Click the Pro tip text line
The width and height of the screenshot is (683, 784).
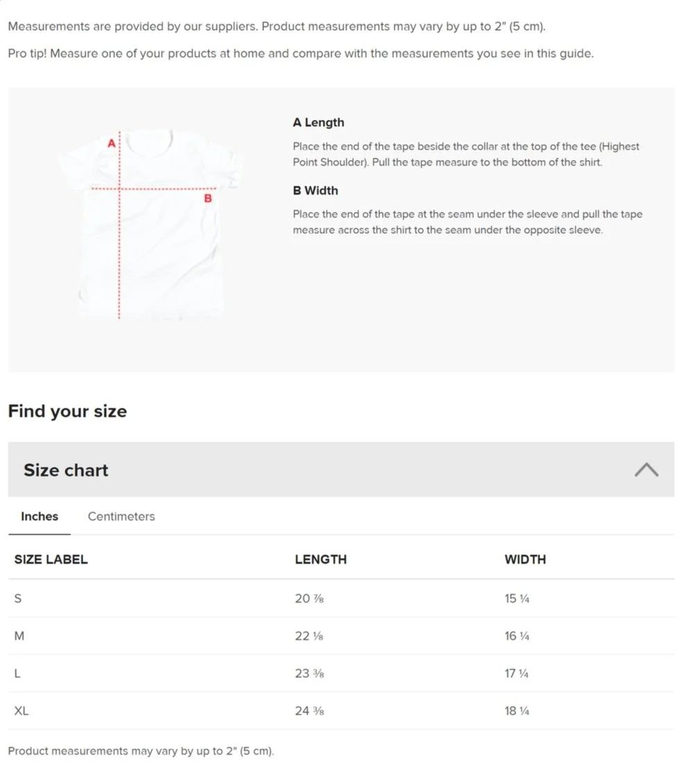pyautogui.click(x=301, y=53)
